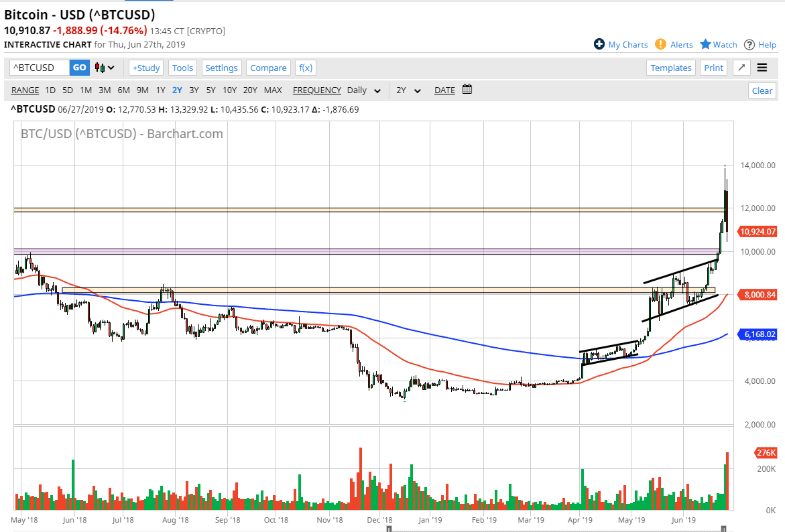Expand the Daily frequency dropdown
The height and width of the screenshot is (532, 785).
tap(364, 90)
